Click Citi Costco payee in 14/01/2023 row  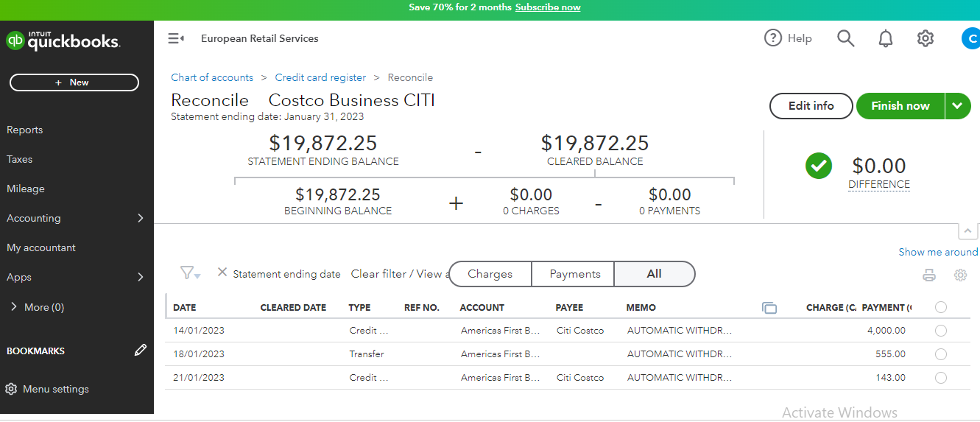pyautogui.click(x=580, y=331)
